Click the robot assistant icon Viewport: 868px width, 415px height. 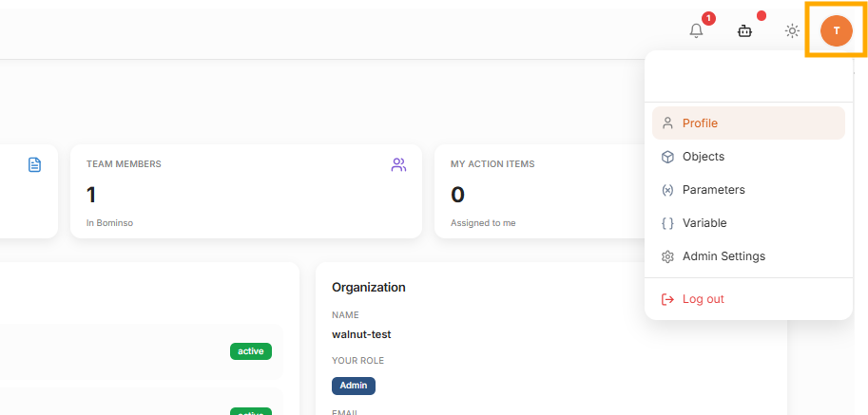click(744, 31)
